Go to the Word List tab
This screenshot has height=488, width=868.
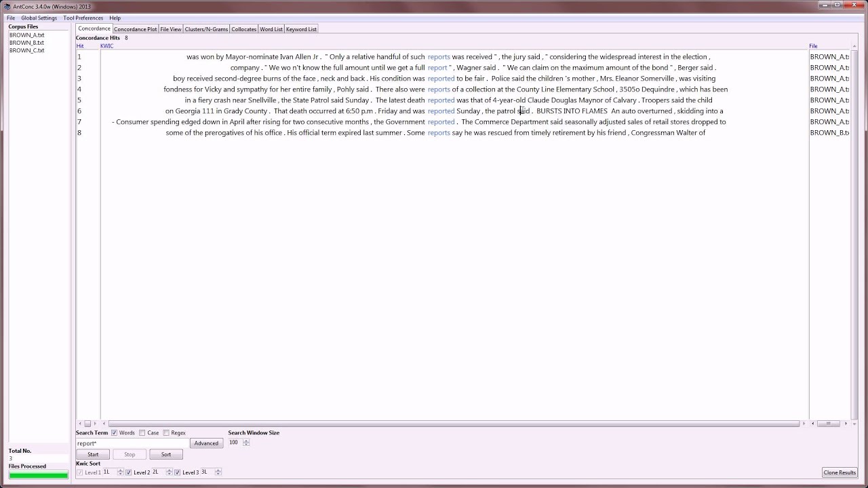[x=271, y=29]
